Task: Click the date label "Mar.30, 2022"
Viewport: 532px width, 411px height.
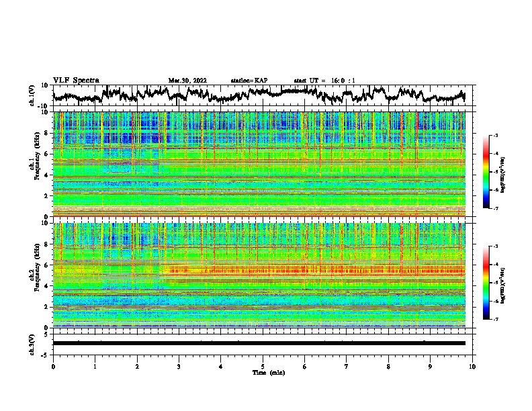Action: tap(187, 81)
